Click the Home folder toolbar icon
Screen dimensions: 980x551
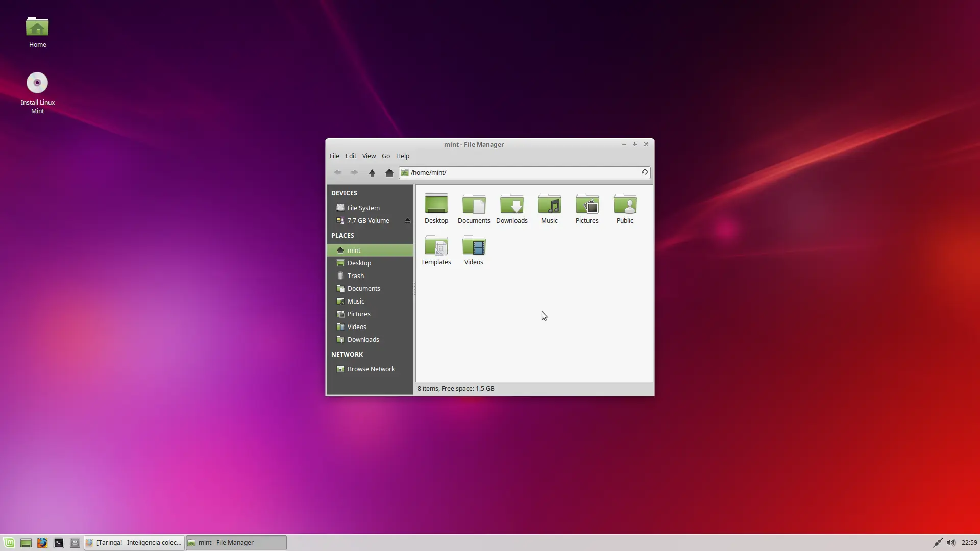[x=389, y=172]
